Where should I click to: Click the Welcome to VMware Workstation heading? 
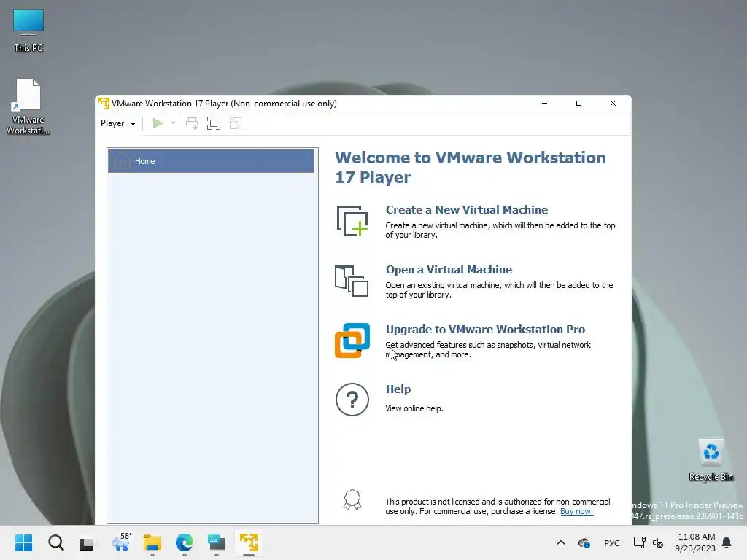(x=471, y=167)
